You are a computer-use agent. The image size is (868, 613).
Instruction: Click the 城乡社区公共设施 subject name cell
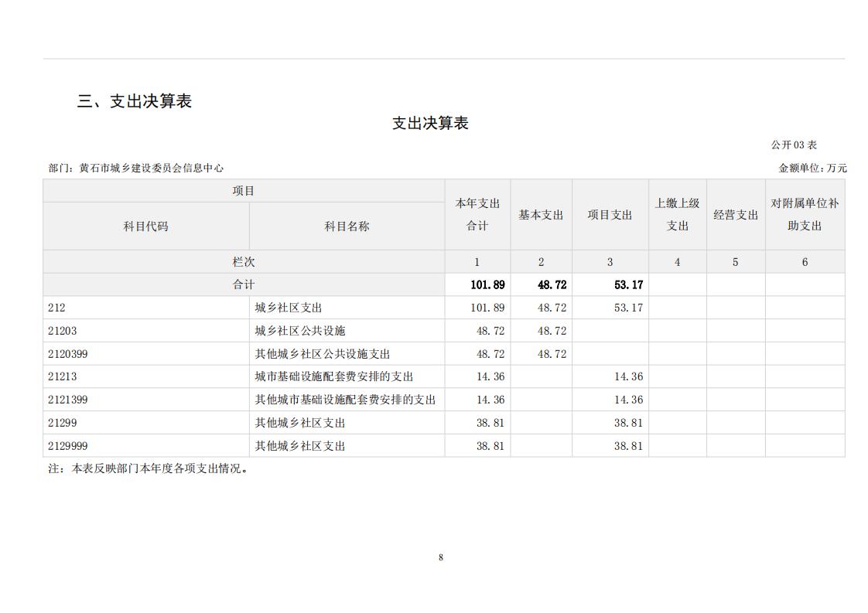pos(300,331)
